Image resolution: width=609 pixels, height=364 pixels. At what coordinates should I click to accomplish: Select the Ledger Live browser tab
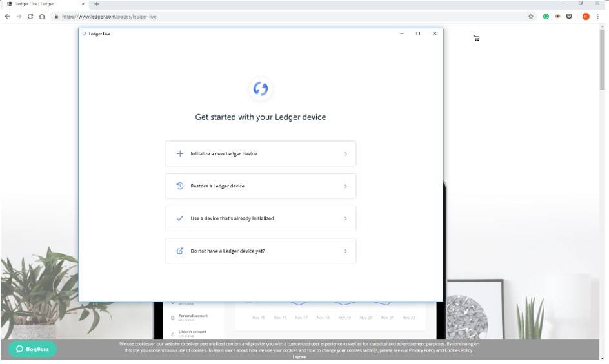(45, 4)
